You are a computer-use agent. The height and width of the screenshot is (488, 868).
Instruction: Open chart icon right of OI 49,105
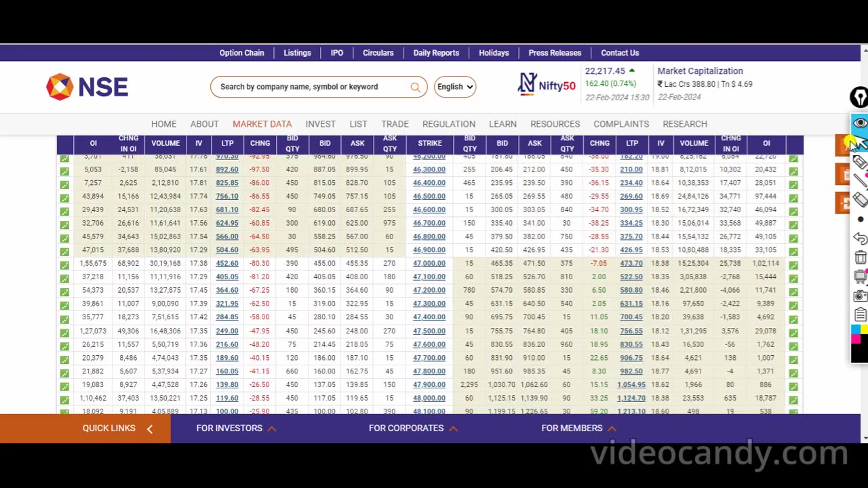click(x=793, y=239)
